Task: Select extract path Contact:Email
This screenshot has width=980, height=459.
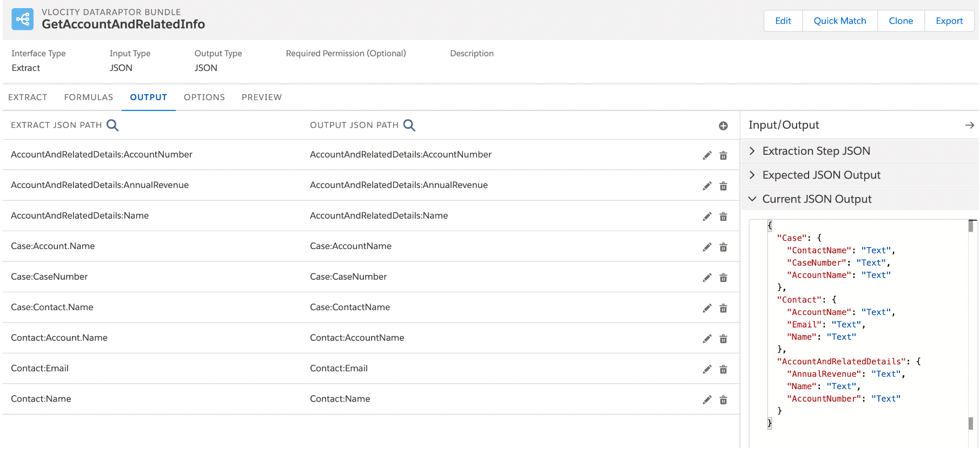Action: click(x=39, y=369)
